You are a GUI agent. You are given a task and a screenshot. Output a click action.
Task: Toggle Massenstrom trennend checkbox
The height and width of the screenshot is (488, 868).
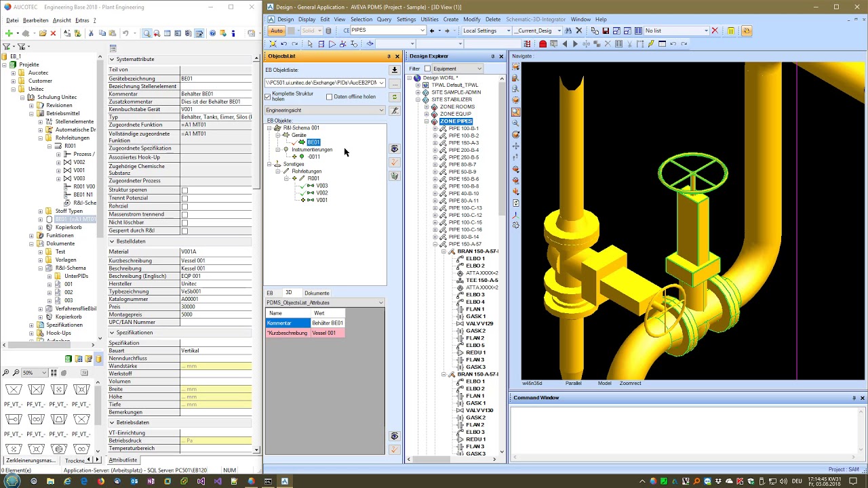click(x=184, y=215)
